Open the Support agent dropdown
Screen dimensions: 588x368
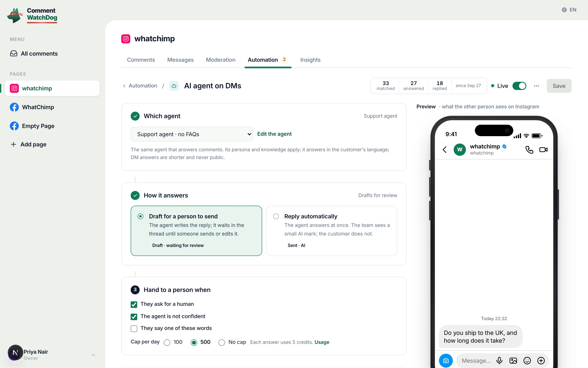(192, 134)
